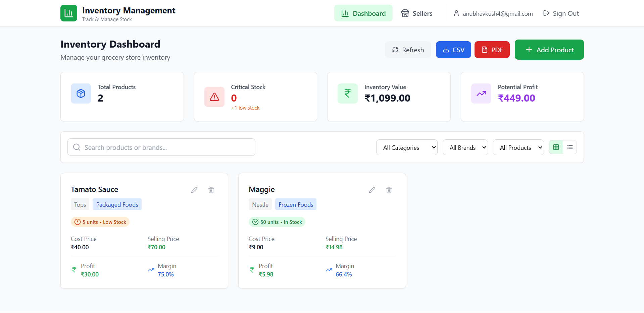Edit the Maggie product via its pencil icon
The width and height of the screenshot is (644, 313).
[x=372, y=190]
